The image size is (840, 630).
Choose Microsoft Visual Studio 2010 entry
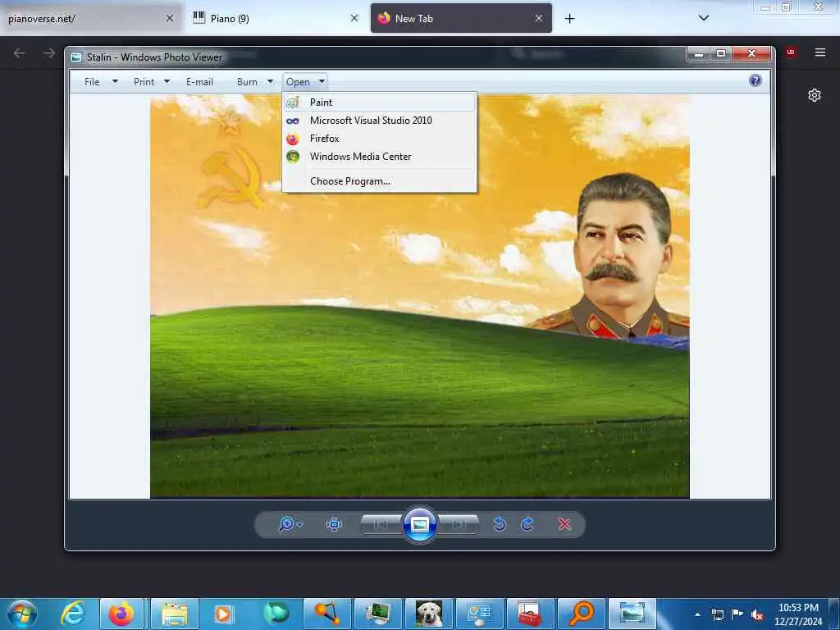click(x=379, y=121)
